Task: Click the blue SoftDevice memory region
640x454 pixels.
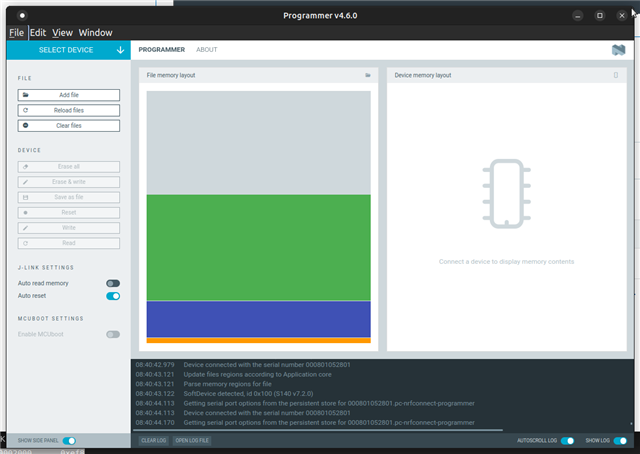Action: click(x=258, y=319)
